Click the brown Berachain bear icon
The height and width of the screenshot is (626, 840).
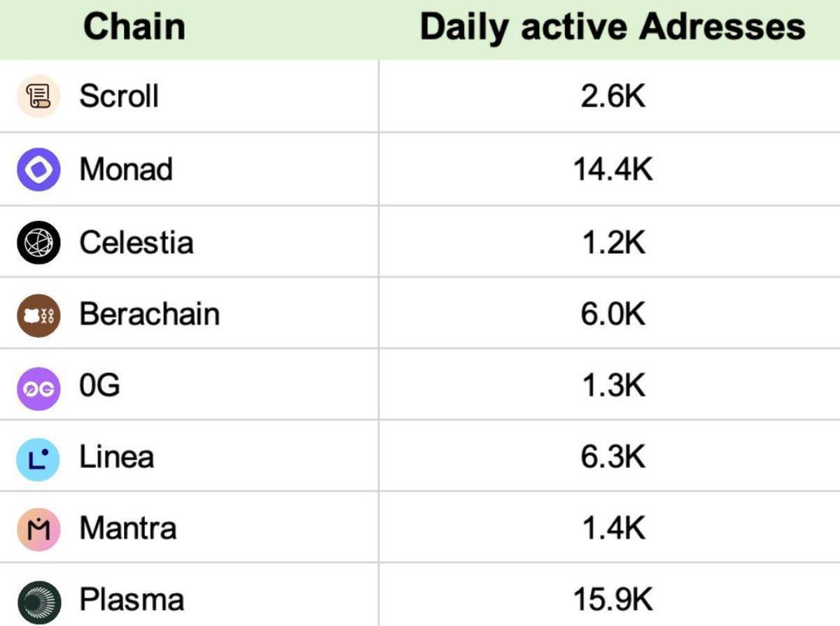point(38,315)
